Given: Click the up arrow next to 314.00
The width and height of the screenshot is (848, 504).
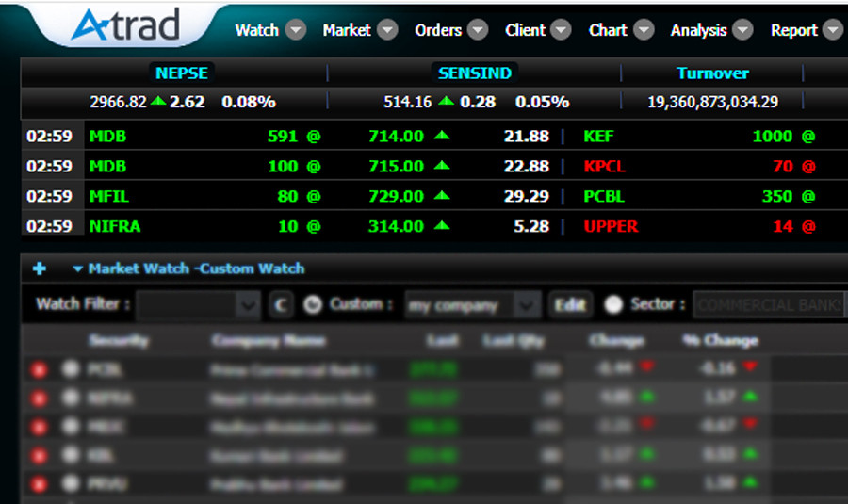Looking at the screenshot, I should [x=442, y=225].
